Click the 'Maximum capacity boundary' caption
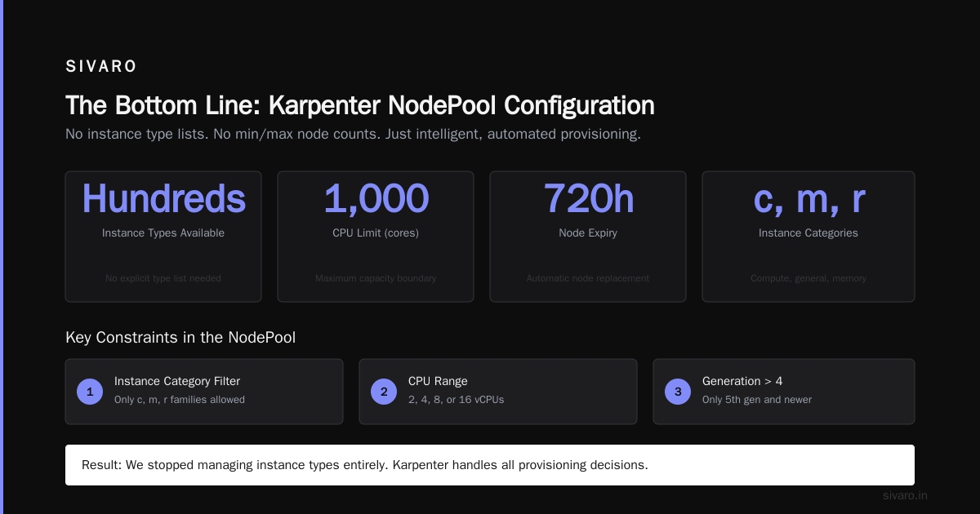This screenshot has height=514, width=980. 376,278
